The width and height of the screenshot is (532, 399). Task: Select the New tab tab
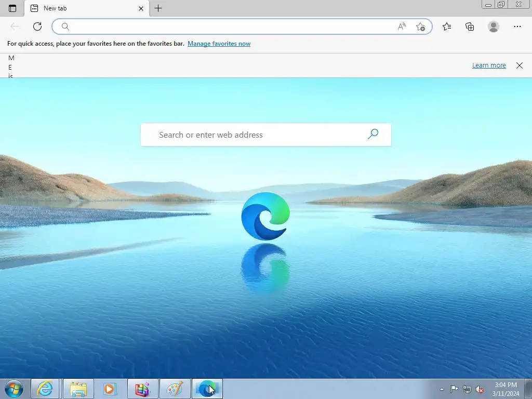tap(87, 8)
